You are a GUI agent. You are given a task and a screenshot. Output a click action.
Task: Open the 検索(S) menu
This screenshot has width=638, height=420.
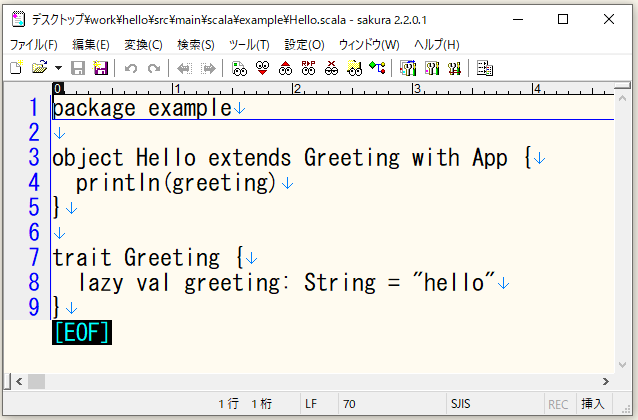coord(196,44)
